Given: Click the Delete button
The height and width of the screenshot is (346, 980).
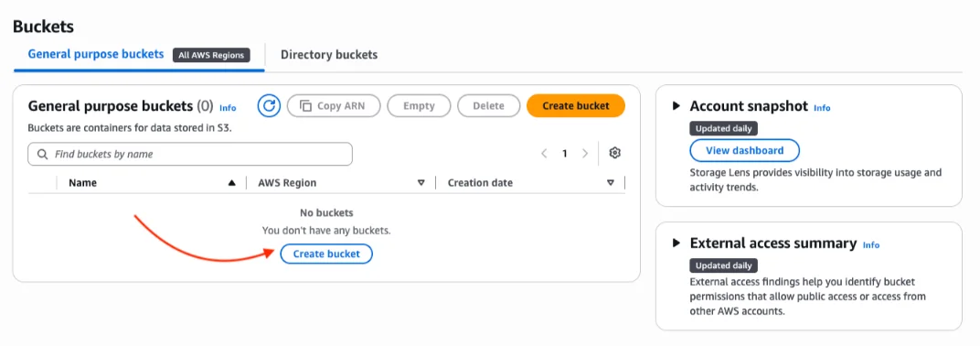Looking at the screenshot, I should 489,106.
